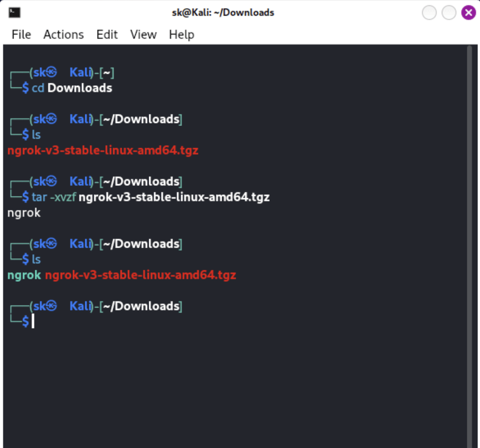Viewport: 480px width, 448px height.
Task: Open the File menu
Action: pyautogui.click(x=21, y=34)
